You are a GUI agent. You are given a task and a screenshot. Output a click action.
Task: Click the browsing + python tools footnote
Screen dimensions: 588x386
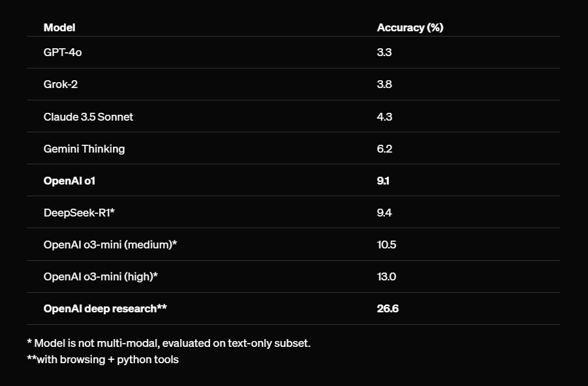click(102, 359)
